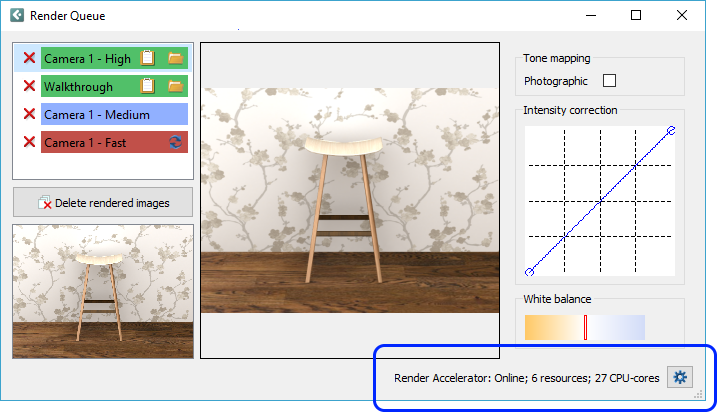Open Render Accelerator settings gear
The width and height of the screenshot is (718, 412).
(680, 377)
